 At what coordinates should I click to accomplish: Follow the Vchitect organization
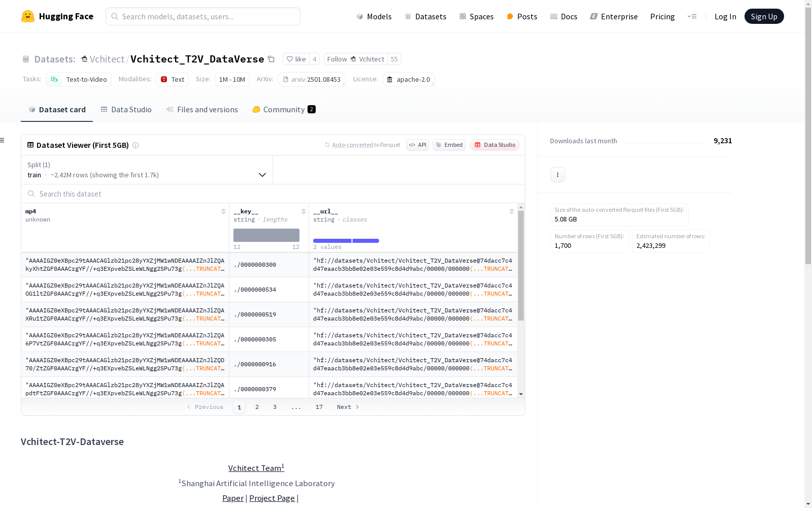[355, 59]
